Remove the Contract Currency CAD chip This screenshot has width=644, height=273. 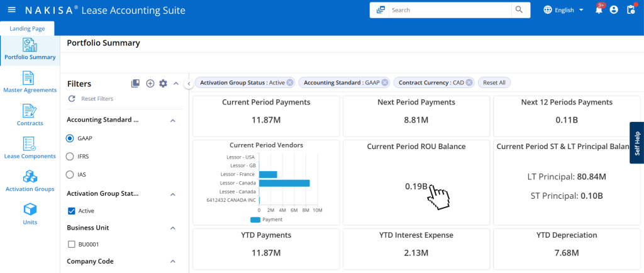point(469,82)
